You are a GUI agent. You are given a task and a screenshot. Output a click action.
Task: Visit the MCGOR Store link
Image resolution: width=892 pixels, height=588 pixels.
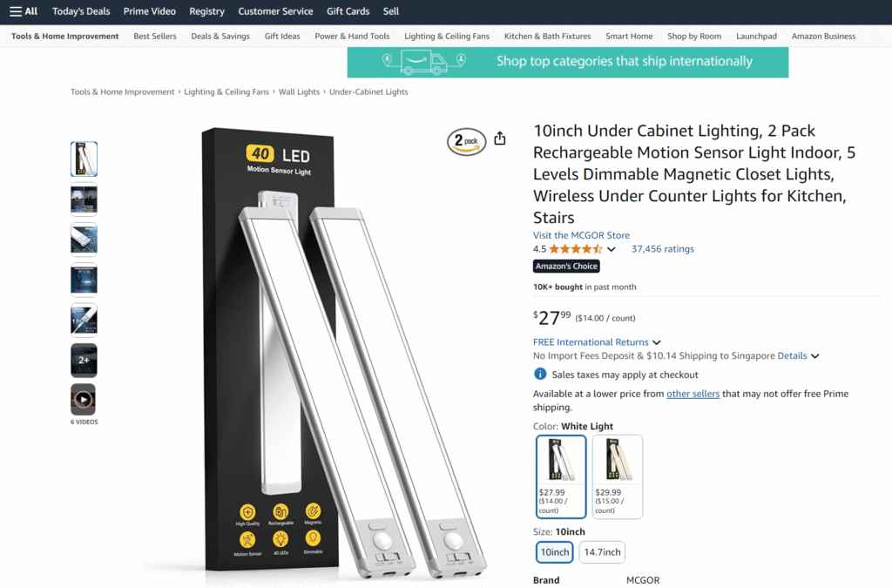click(x=581, y=235)
